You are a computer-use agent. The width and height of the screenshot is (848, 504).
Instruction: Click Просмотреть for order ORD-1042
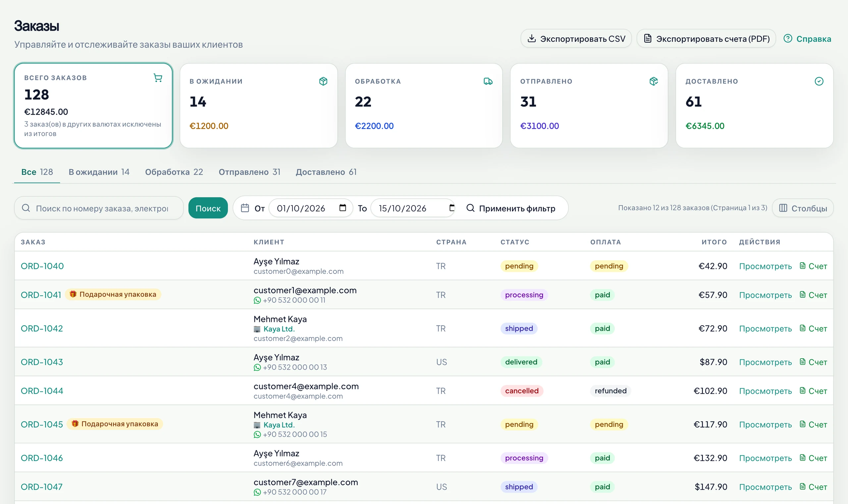pyautogui.click(x=765, y=329)
